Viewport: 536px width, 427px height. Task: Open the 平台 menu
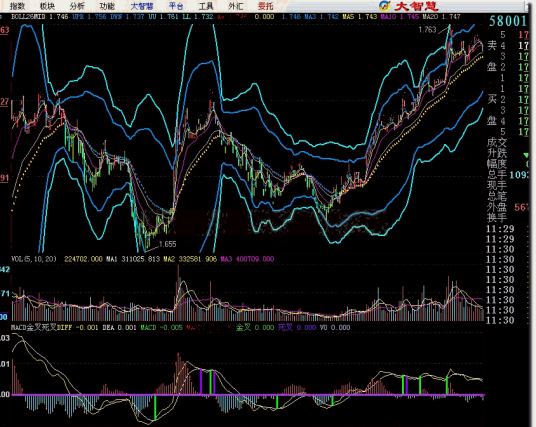[x=176, y=6]
